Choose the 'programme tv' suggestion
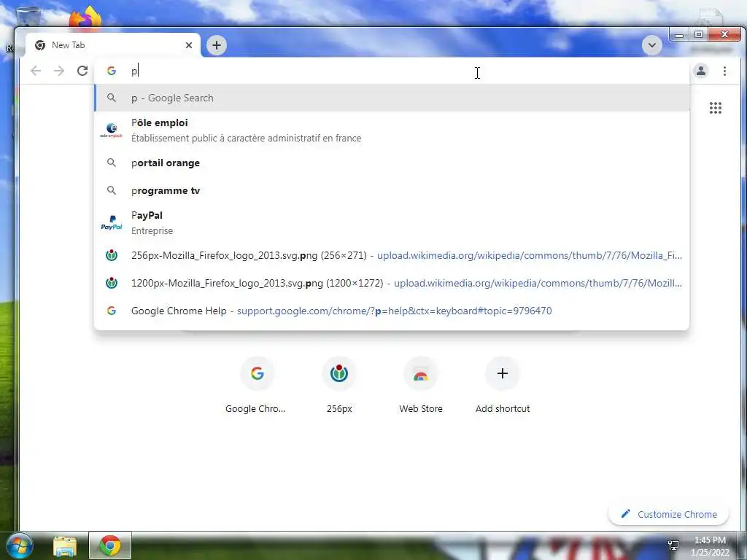 coord(392,190)
